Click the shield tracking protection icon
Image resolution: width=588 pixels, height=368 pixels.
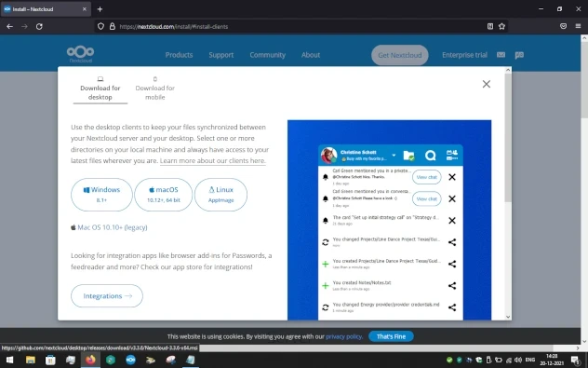click(x=100, y=26)
